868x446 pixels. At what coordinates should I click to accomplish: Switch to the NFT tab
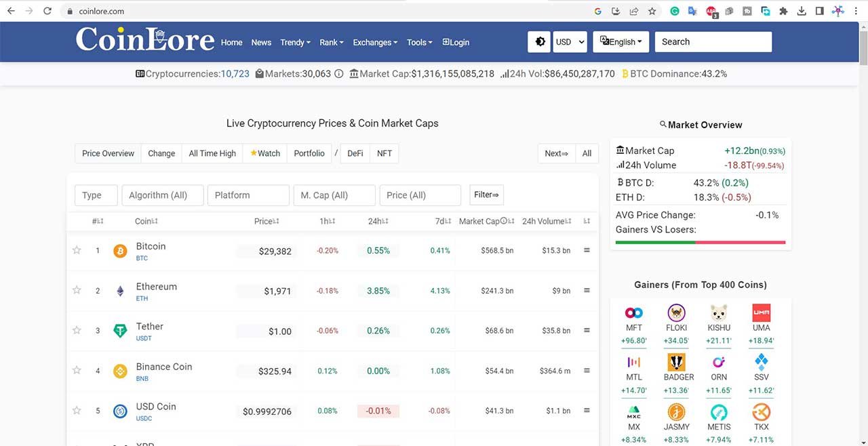click(384, 153)
